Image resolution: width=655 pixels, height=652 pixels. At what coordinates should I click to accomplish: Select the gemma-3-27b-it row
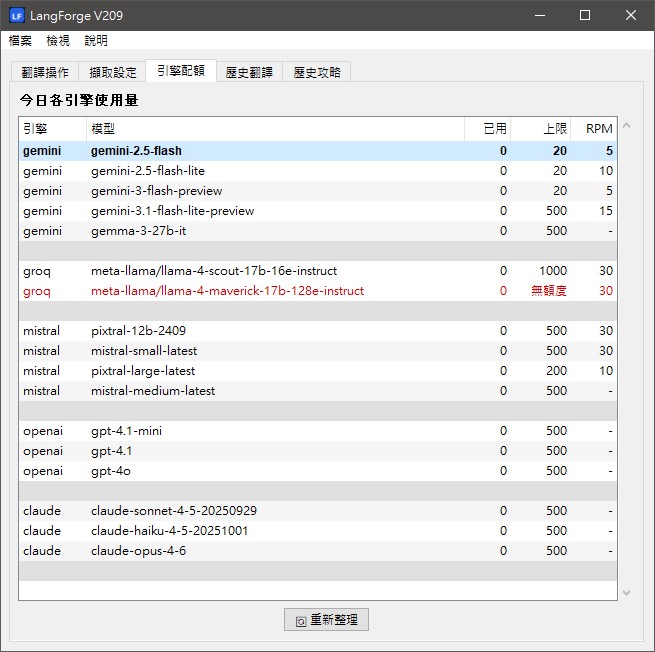coord(318,231)
